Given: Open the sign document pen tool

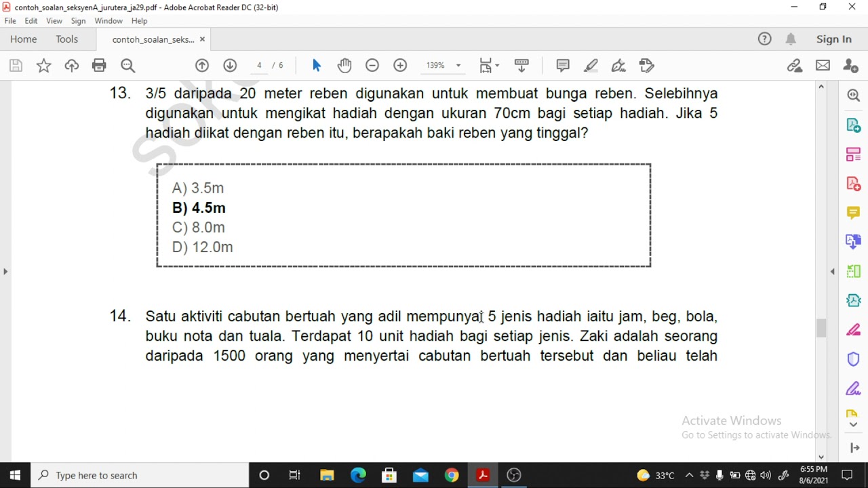Looking at the screenshot, I should pyautogui.click(x=618, y=66).
